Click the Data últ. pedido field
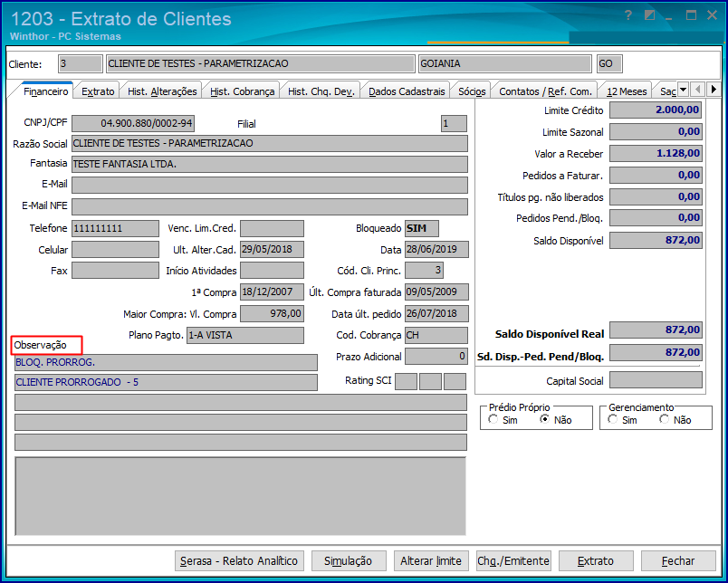This screenshot has width=728, height=583. (x=436, y=314)
